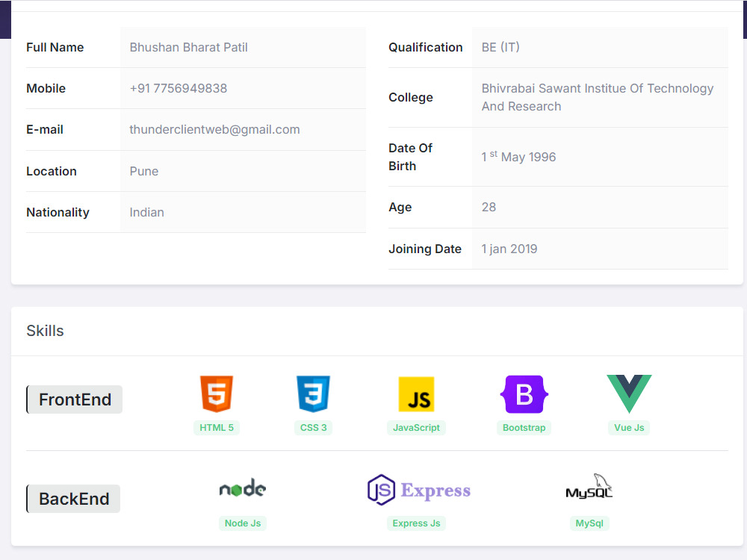Click the Joining Date label

(x=424, y=249)
